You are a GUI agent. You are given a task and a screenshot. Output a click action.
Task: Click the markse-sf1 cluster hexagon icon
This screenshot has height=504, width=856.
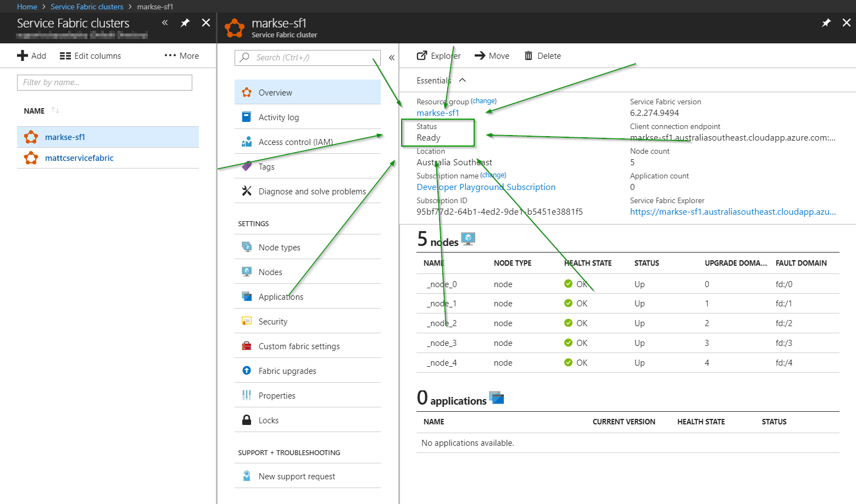coord(31,137)
